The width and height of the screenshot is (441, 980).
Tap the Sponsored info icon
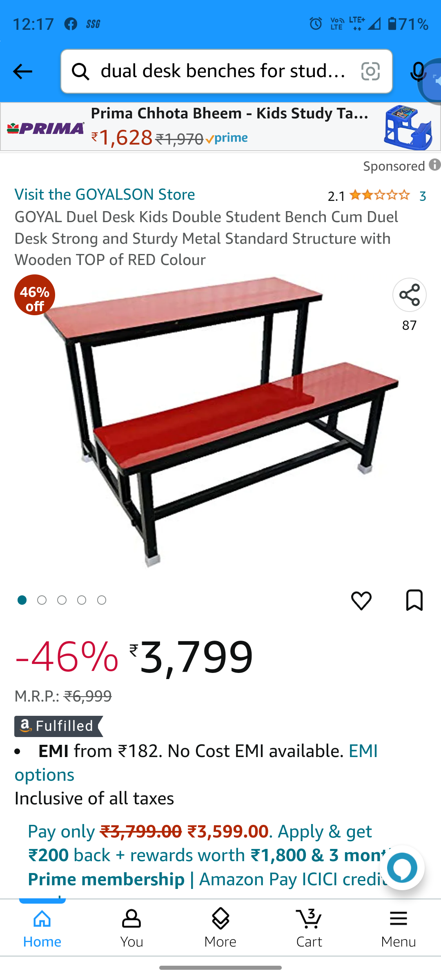434,165
